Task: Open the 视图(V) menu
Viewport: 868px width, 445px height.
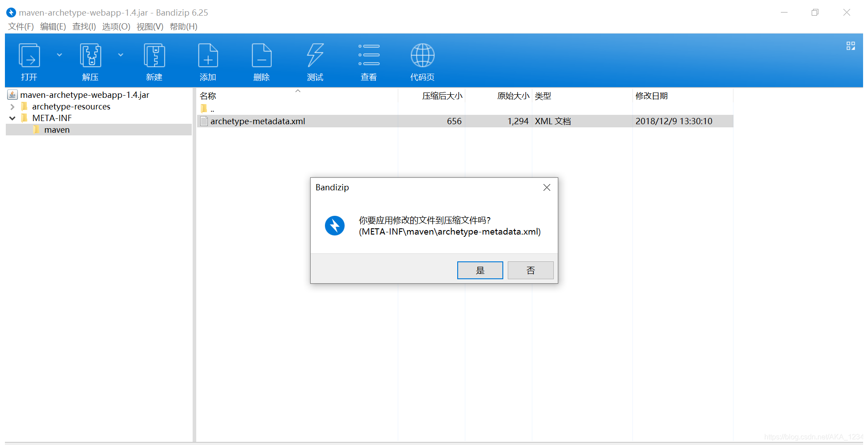Action: pyautogui.click(x=150, y=26)
